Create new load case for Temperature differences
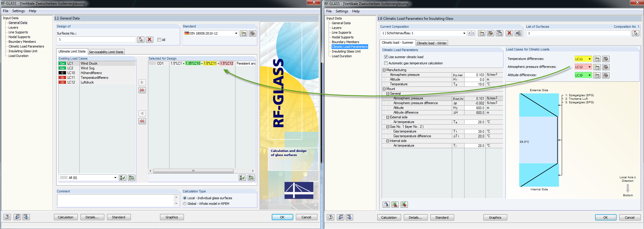This screenshot has height=229, width=644. 597,59
